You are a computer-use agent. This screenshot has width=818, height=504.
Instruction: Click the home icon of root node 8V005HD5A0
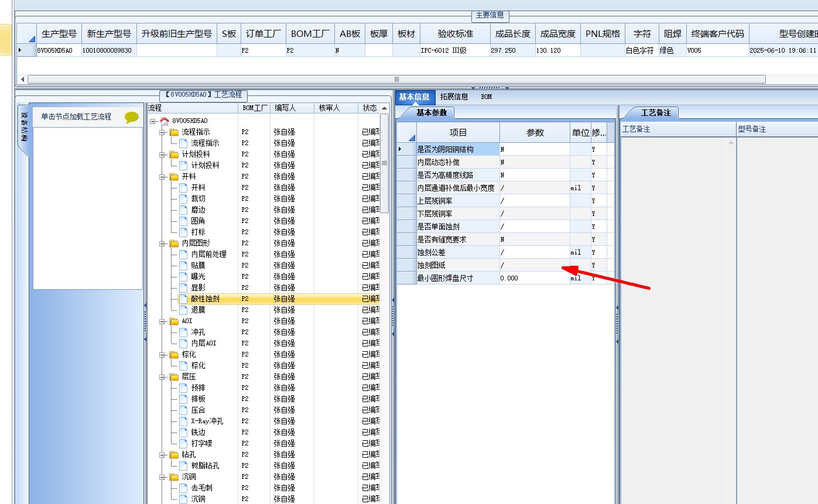click(x=165, y=121)
